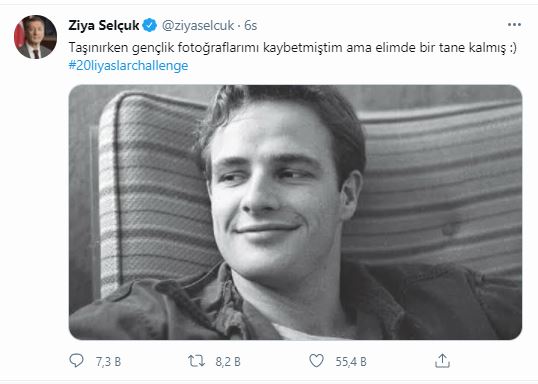Click the blue verified checkmark badge
Image resolution: width=538 pixels, height=384 pixels.
[150, 25]
